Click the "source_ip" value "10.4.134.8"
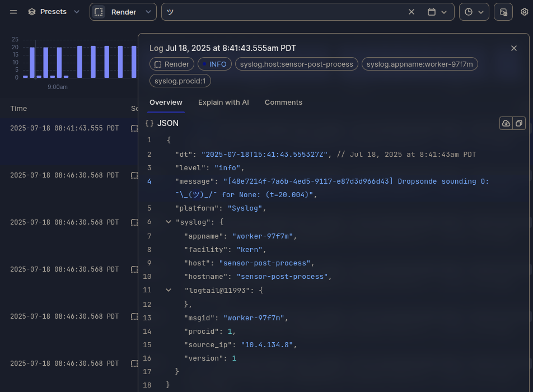This screenshot has height=392, width=533. 267,345
